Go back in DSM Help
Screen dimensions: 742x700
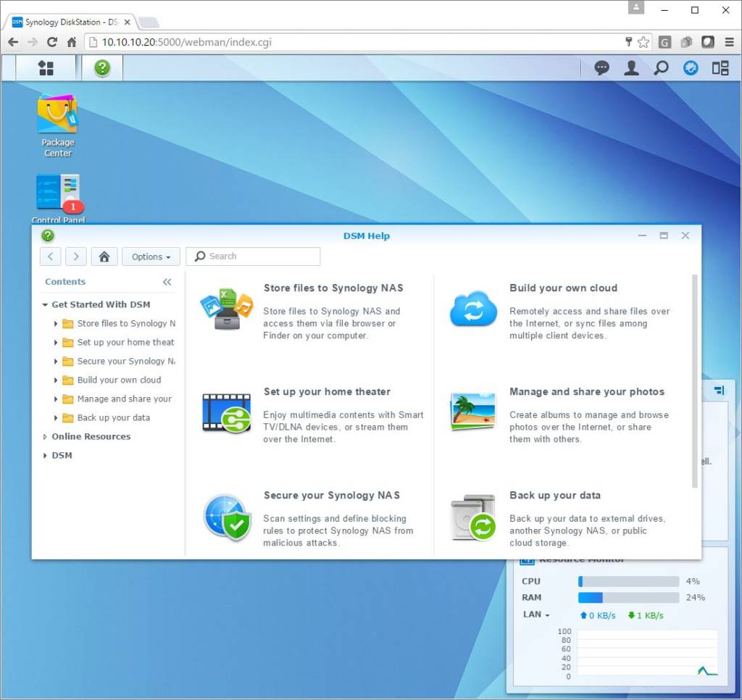(x=51, y=257)
